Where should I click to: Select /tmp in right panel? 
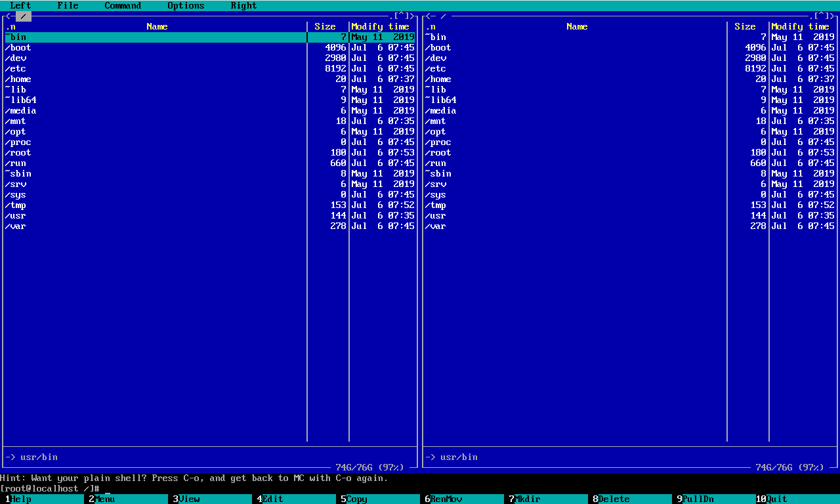click(x=629, y=205)
